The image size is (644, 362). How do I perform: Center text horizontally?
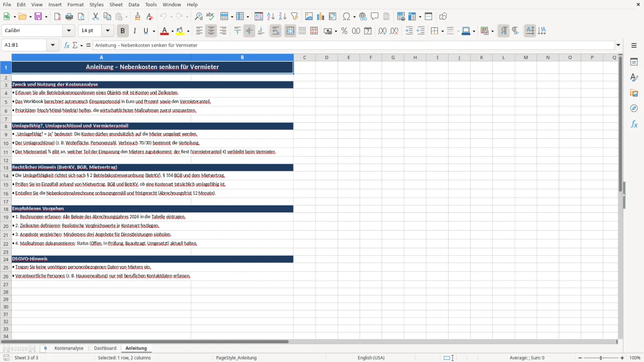(211, 31)
